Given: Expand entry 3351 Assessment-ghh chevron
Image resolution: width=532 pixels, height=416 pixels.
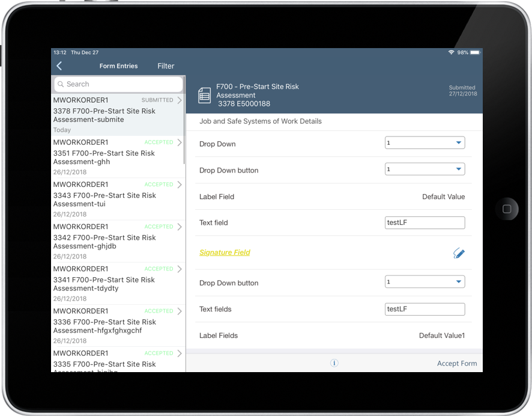Looking at the screenshot, I should point(179,142).
